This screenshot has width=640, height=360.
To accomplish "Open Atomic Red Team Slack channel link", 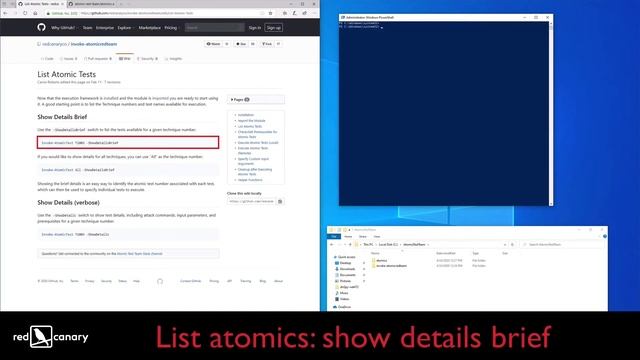I will [140, 254].
